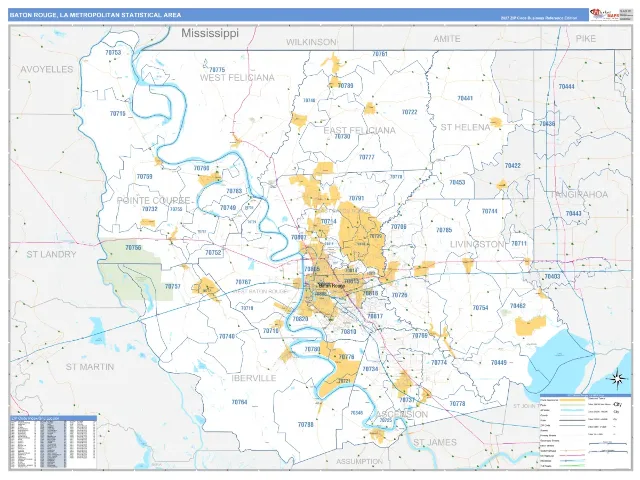640x480 pixels.
Task: Click the WEST FELICIANA parish label
Action: click(237, 78)
